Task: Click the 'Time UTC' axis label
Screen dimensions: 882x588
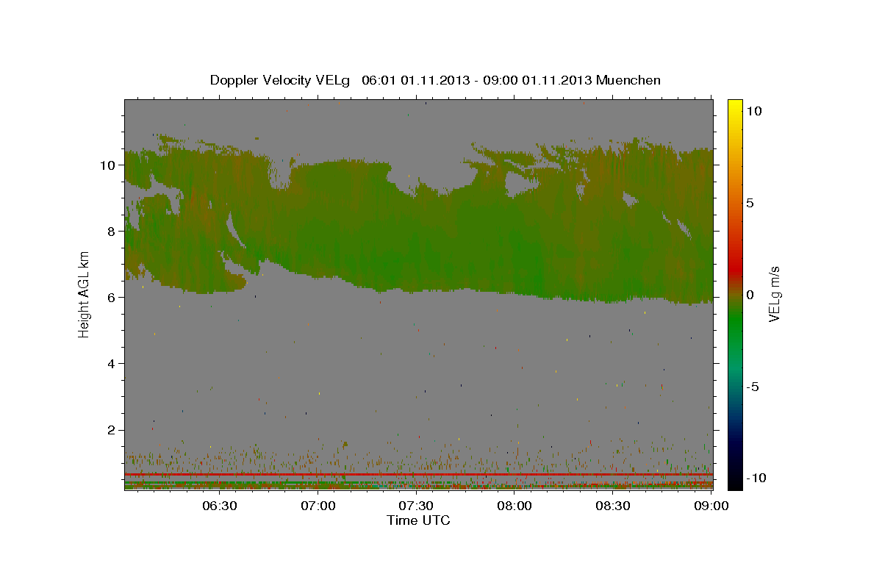Action: pyautogui.click(x=418, y=520)
